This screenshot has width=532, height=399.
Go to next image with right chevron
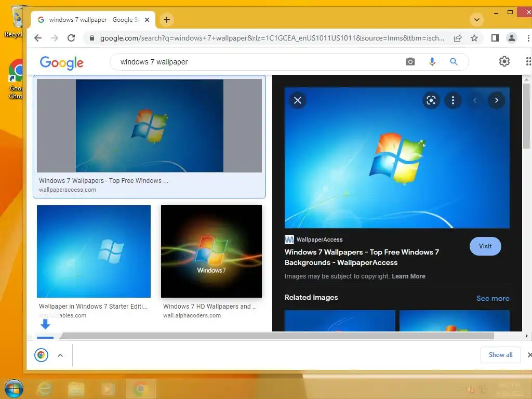[x=496, y=100]
